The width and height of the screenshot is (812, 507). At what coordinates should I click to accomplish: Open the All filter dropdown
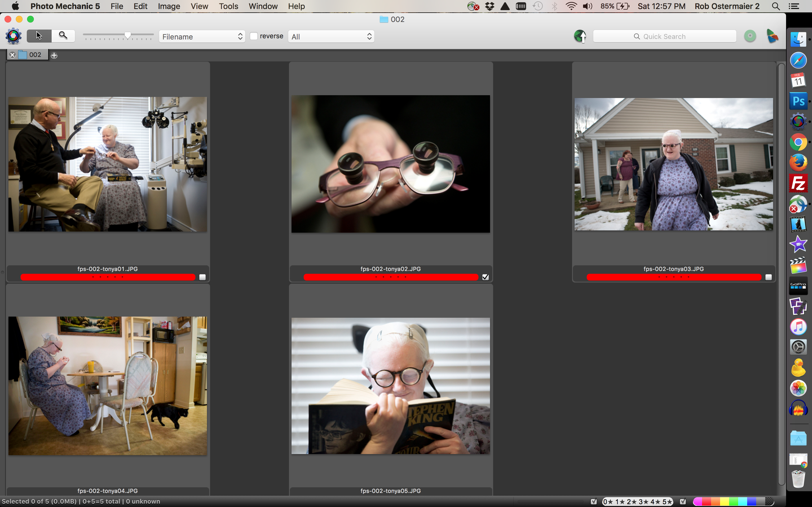point(331,37)
